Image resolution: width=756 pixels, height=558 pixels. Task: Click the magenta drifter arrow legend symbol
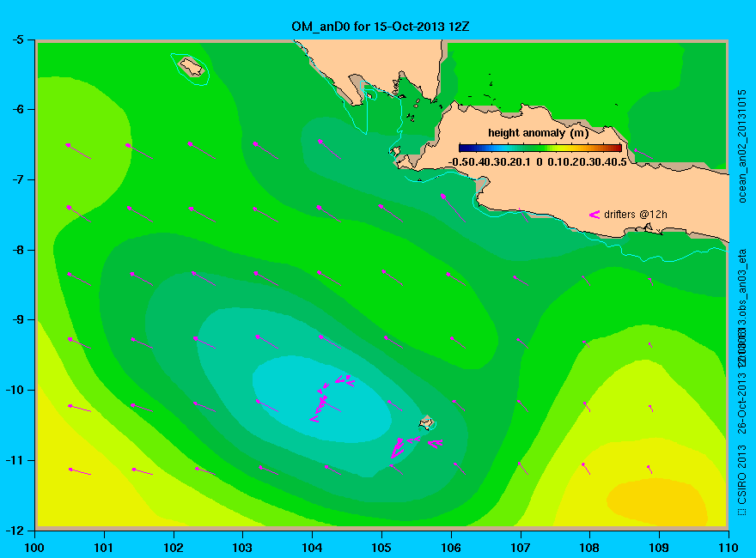coord(594,215)
